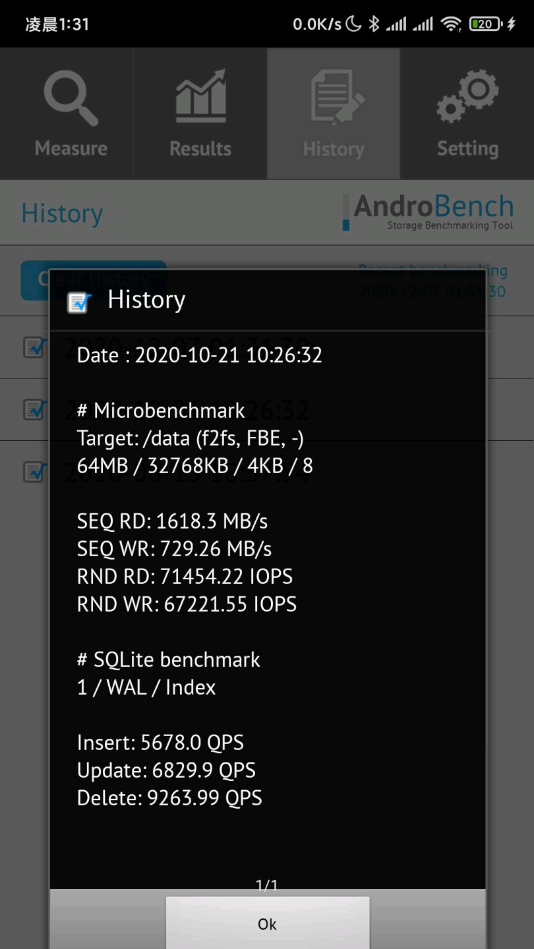Tap the Do Not Disturb moon icon
This screenshot has height=949, width=534.
[x=355, y=24]
